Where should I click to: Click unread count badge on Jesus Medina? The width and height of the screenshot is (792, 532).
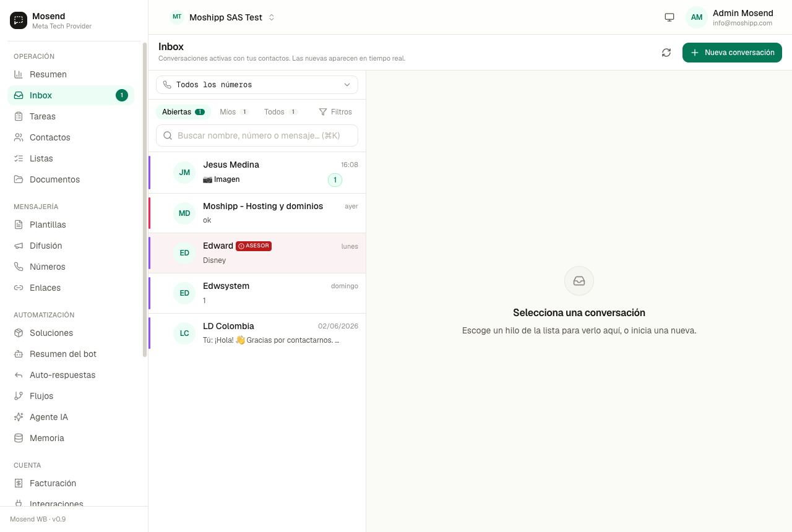[335, 180]
